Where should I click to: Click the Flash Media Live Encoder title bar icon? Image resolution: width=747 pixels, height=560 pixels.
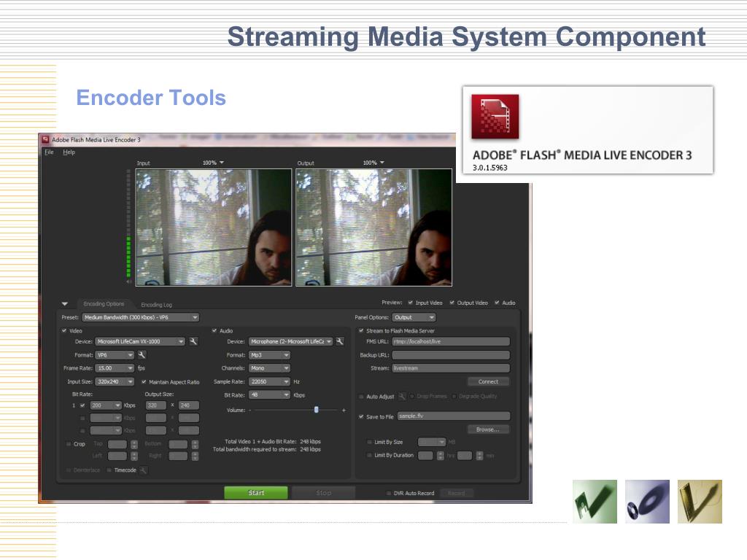[46, 139]
